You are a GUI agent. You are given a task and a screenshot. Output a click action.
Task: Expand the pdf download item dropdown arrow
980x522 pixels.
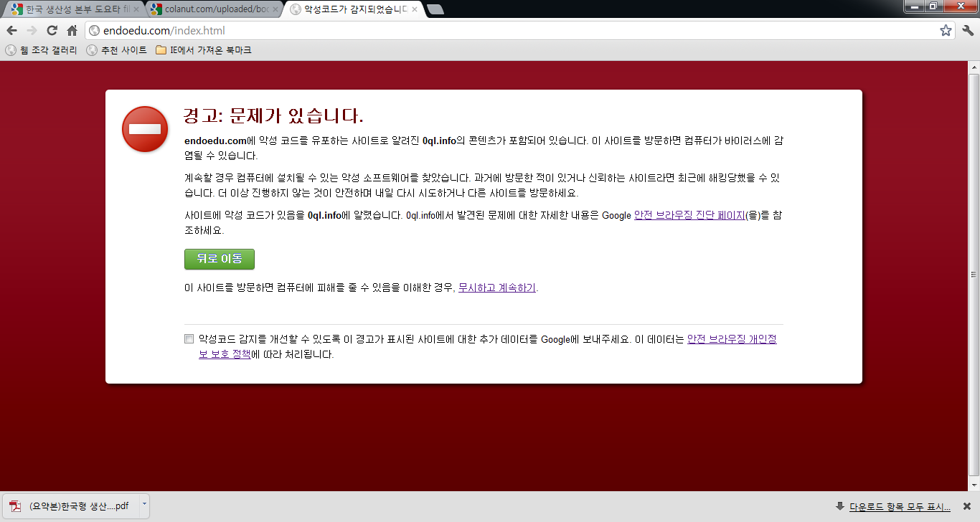(143, 505)
